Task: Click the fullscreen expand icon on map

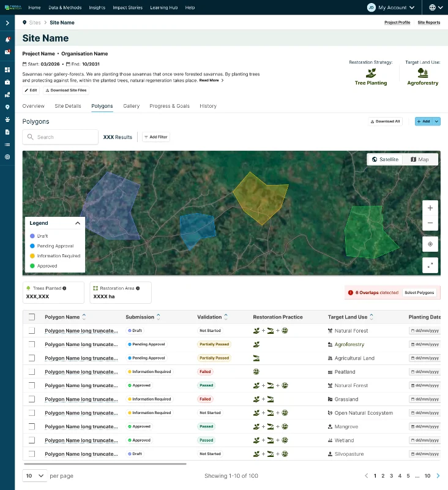Action: click(430, 265)
